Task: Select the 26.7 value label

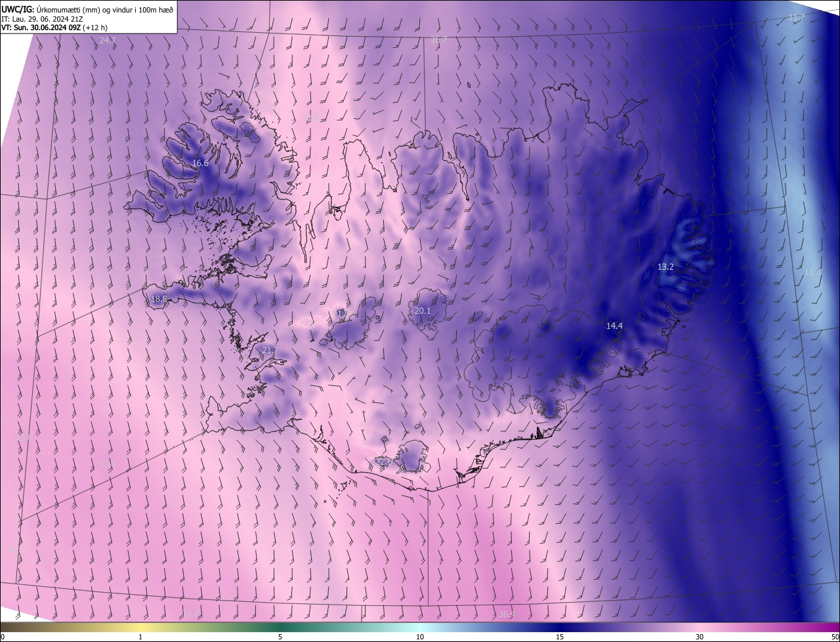Action: point(439,40)
